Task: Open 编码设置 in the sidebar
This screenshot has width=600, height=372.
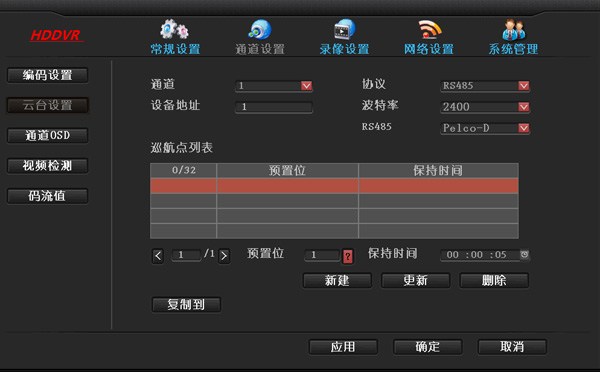Action: point(47,75)
